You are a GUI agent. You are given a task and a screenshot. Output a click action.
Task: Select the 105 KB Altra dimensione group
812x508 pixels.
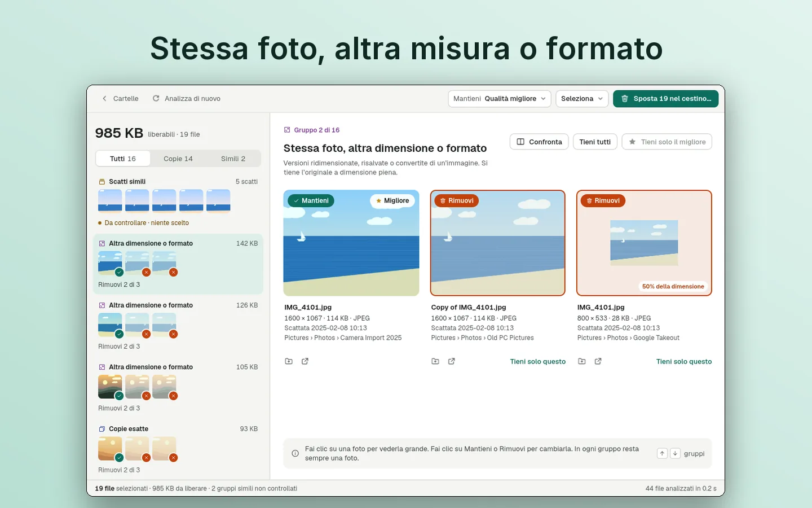click(x=178, y=387)
